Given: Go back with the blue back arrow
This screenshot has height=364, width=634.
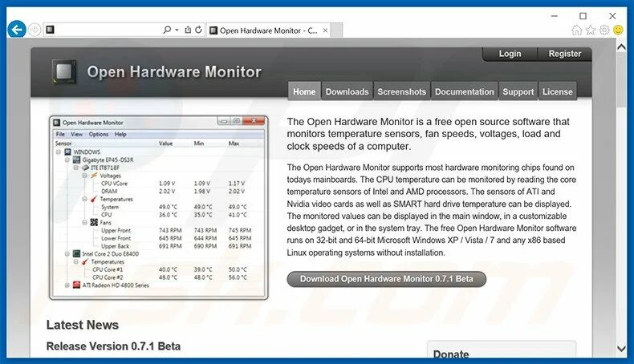Looking at the screenshot, I should click(x=17, y=30).
